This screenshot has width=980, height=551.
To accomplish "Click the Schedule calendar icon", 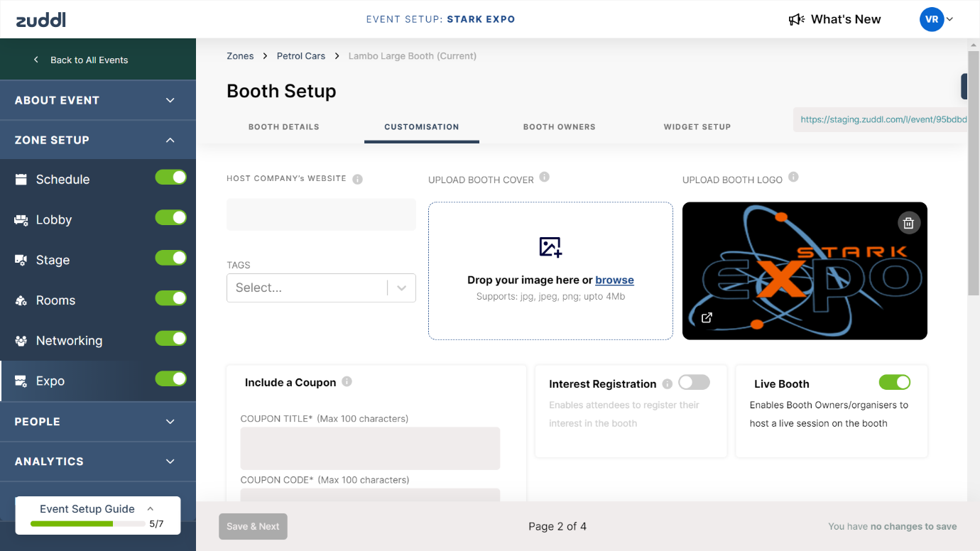I will [21, 180].
